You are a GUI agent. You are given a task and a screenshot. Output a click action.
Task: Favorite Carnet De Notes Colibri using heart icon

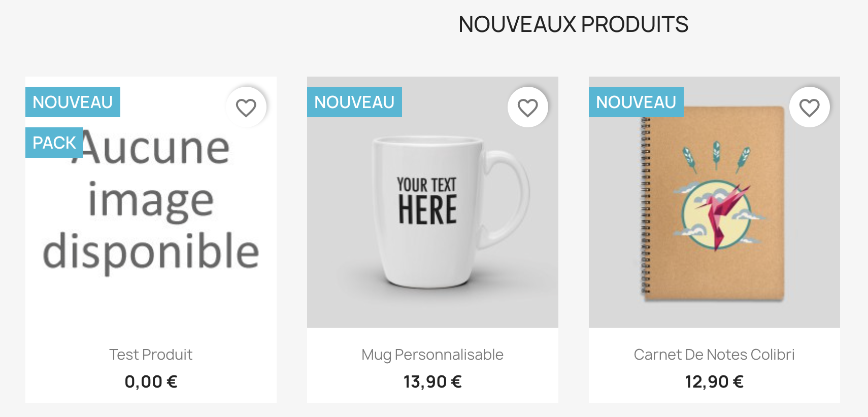pos(810,107)
